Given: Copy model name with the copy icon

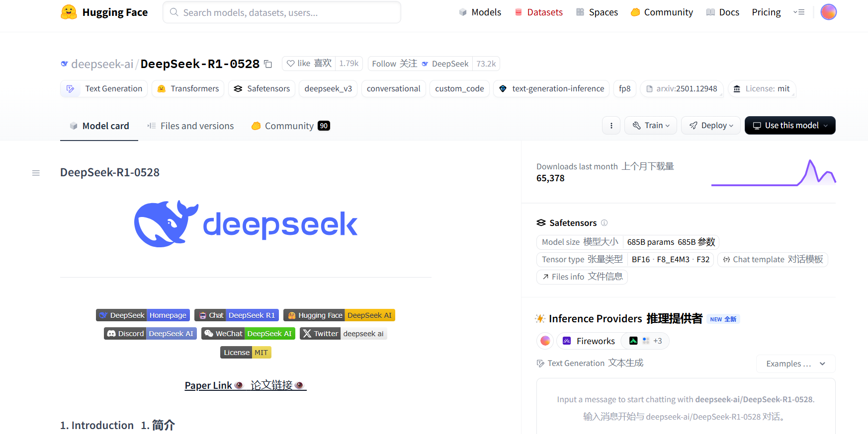Looking at the screenshot, I should tap(268, 64).
